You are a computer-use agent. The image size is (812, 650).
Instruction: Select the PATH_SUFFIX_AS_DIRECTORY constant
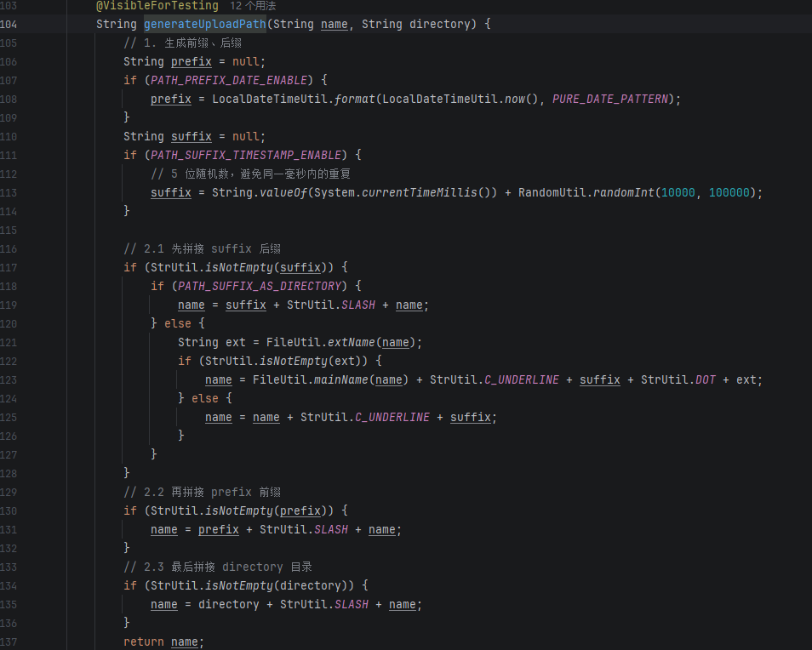coord(260,286)
